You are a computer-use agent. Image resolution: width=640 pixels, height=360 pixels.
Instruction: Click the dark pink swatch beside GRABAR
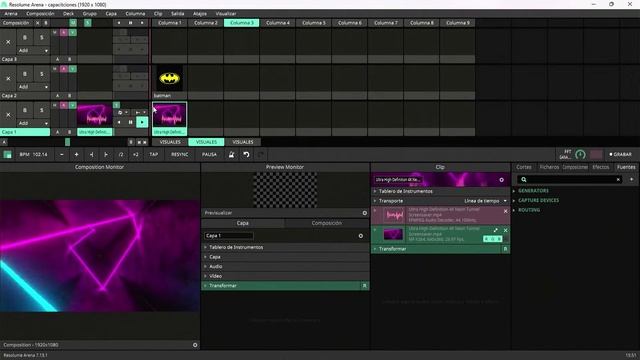(596, 154)
